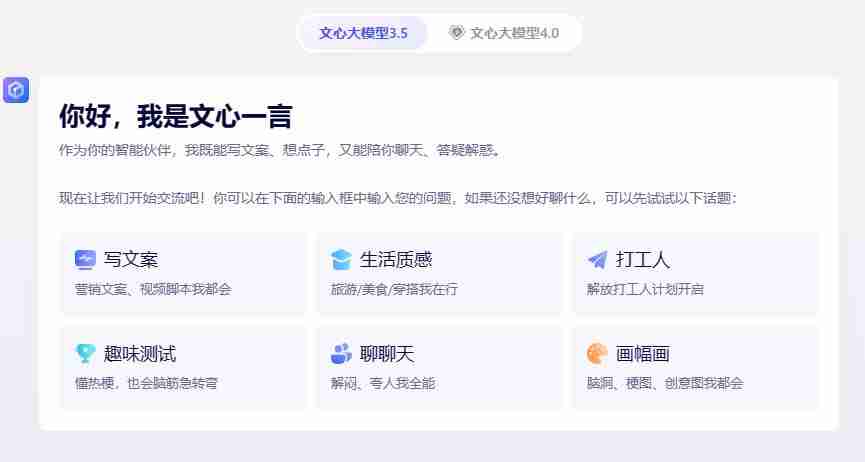Open the 聊聊天 topic title
Image resolution: width=865 pixels, height=462 pixels.
(387, 354)
